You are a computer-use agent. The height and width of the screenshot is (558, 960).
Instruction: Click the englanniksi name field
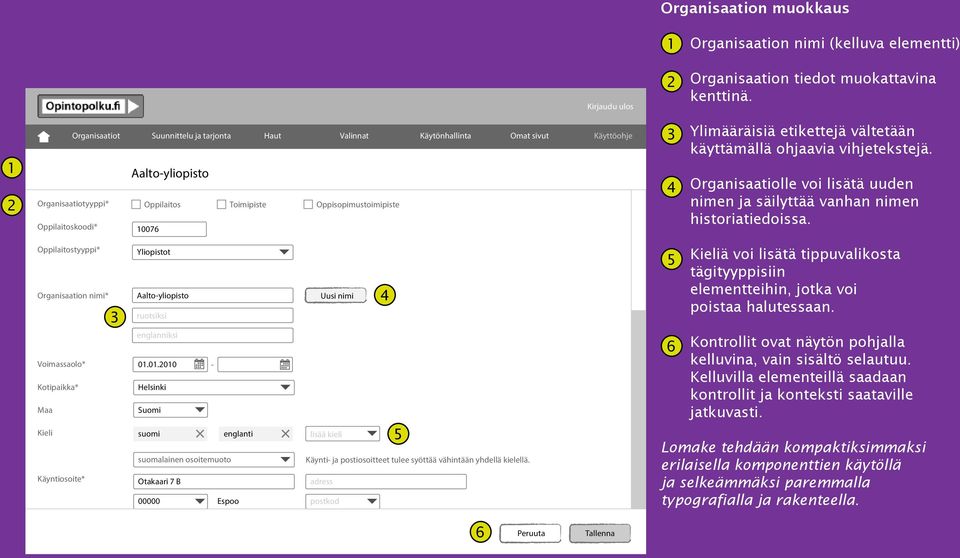212,335
